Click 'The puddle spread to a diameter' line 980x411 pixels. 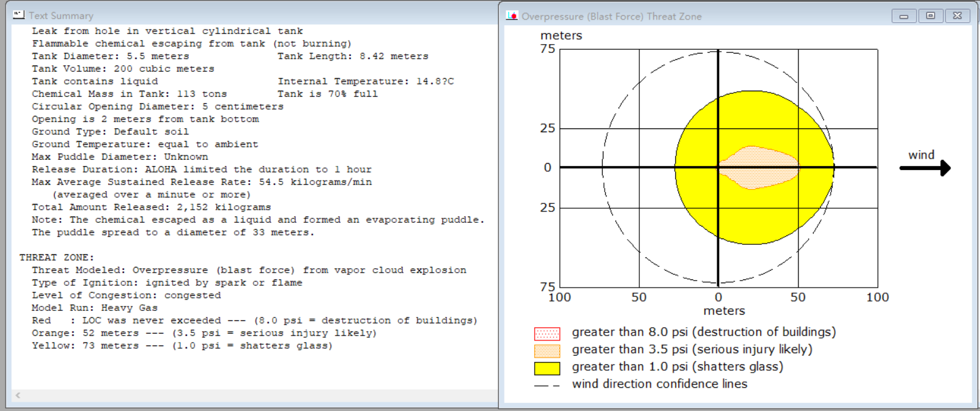coord(173,232)
